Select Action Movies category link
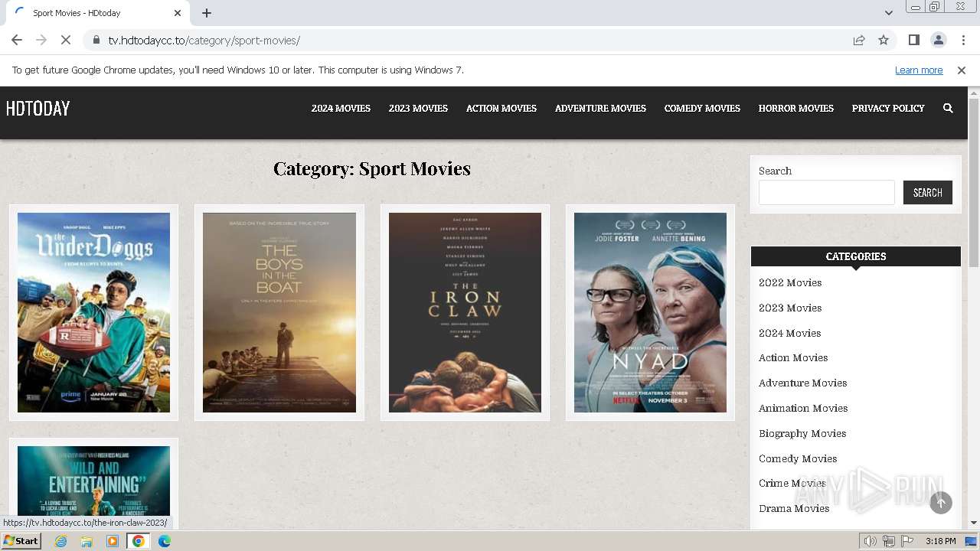Image resolution: width=980 pixels, height=551 pixels. (x=793, y=358)
